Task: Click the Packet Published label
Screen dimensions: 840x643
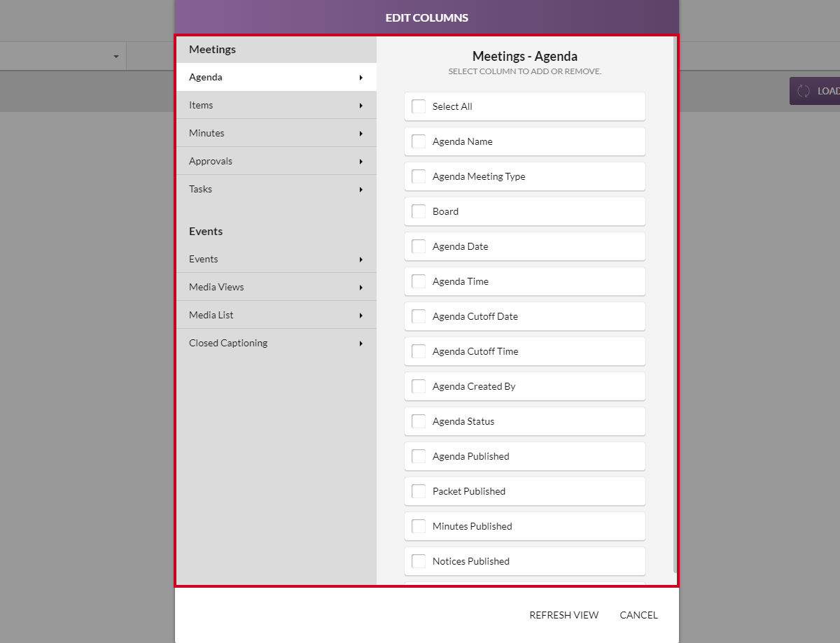Action: (x=469, y=491)
